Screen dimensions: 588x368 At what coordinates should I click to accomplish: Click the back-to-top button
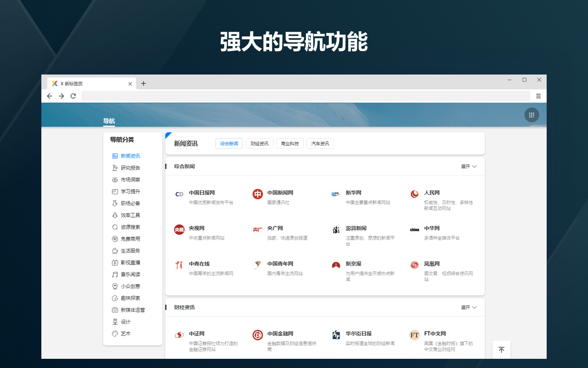point(501,350)
